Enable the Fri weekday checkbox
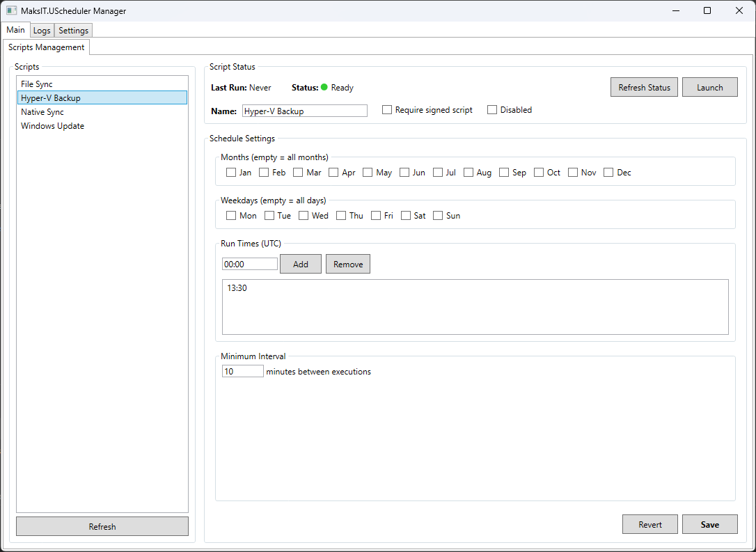The height and width of the screenshot is (552, 756). 376,216
